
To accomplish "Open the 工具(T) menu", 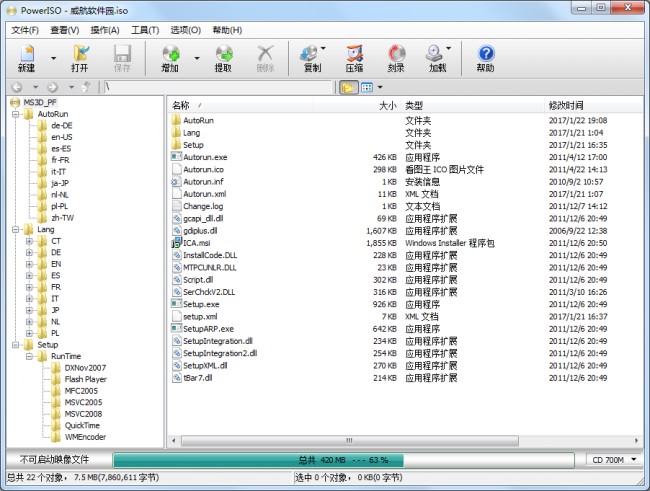I will (145, 30).
